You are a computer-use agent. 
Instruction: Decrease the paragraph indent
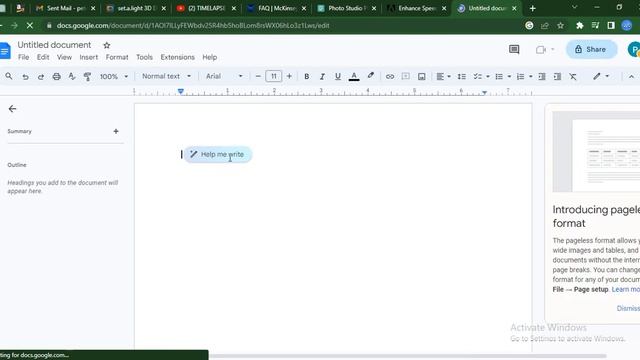click(x=542, y=76)
